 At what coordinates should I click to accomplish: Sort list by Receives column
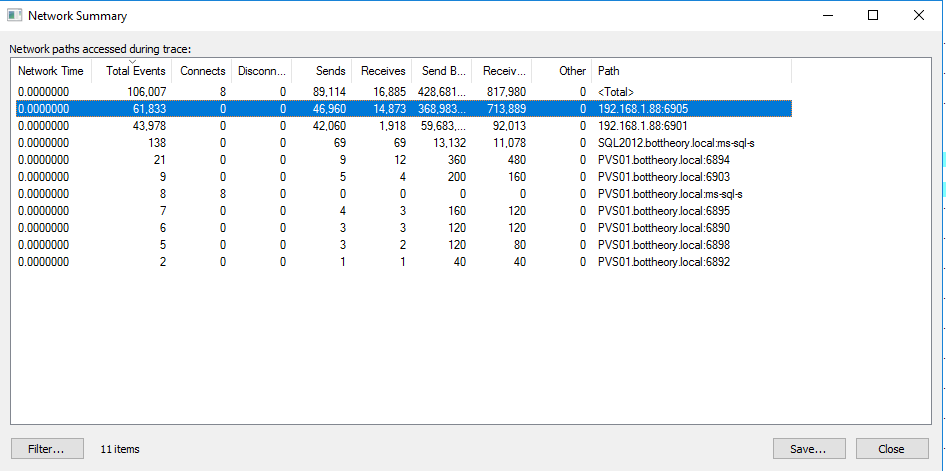[x=382, y=71]
